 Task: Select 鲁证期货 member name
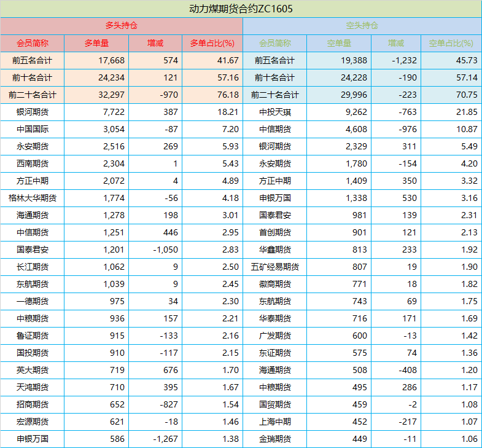[33, 336]
